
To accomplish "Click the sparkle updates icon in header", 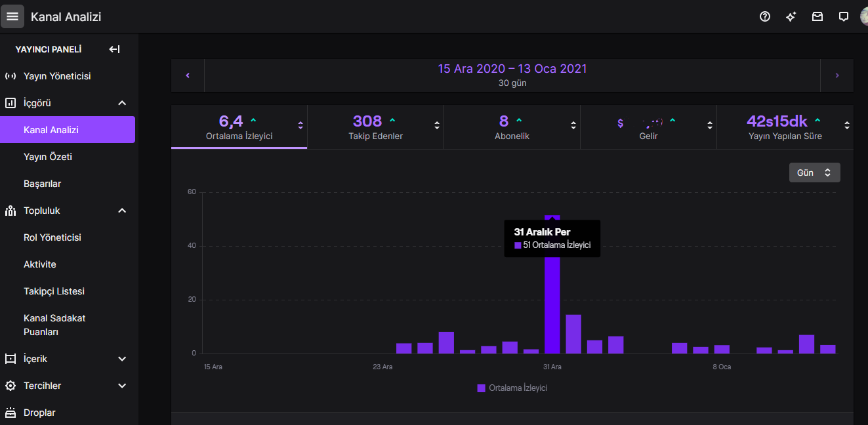I will point(791,16).
